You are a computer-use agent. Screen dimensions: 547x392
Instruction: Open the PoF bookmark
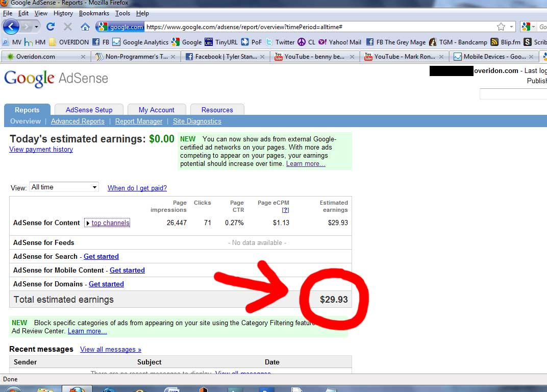251,42
